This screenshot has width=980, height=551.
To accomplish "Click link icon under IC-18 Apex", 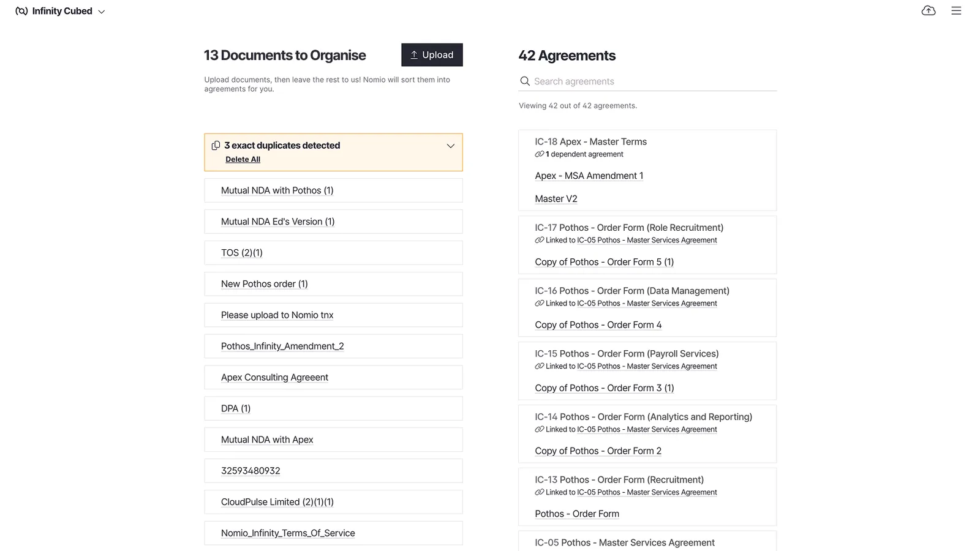I will tap(539, 154).
